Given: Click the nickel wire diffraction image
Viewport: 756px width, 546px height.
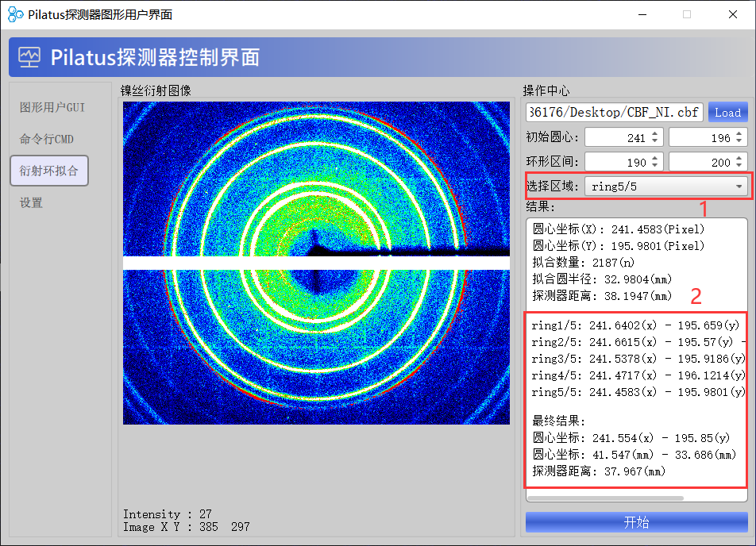Looking at the screenshot, I should 316,263.
